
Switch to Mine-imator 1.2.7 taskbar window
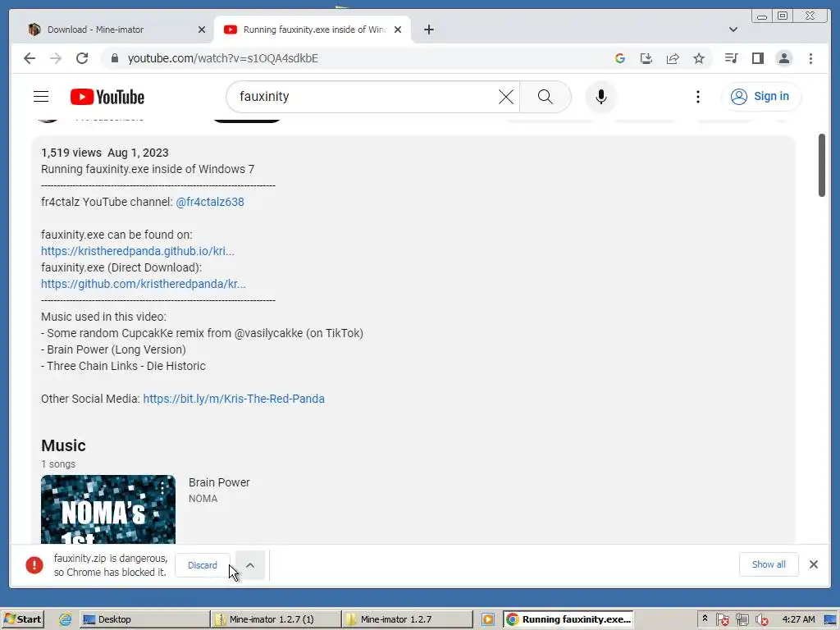(407, 619)
